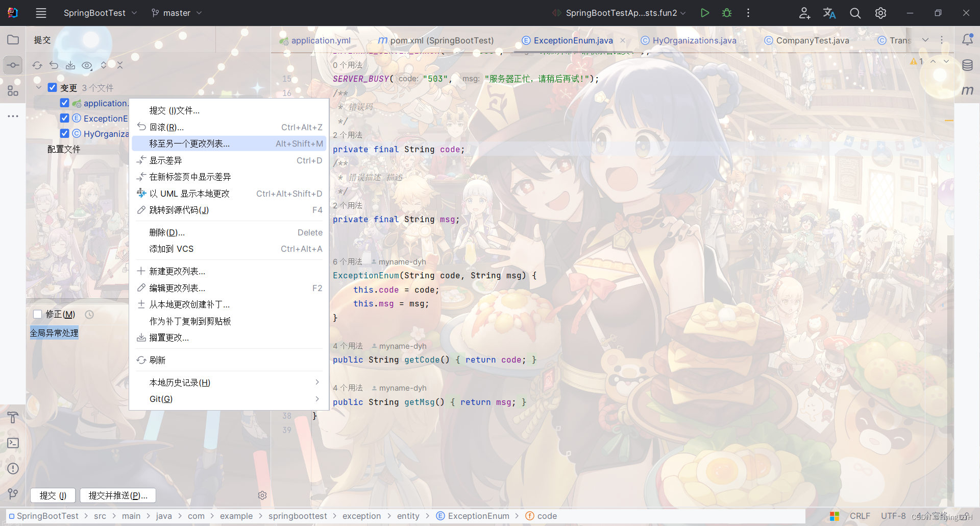The height and width of the screenshot is (526, 980).
Task: Switch to the HyOrganizations.java tab
Action: tap(689, 40)
